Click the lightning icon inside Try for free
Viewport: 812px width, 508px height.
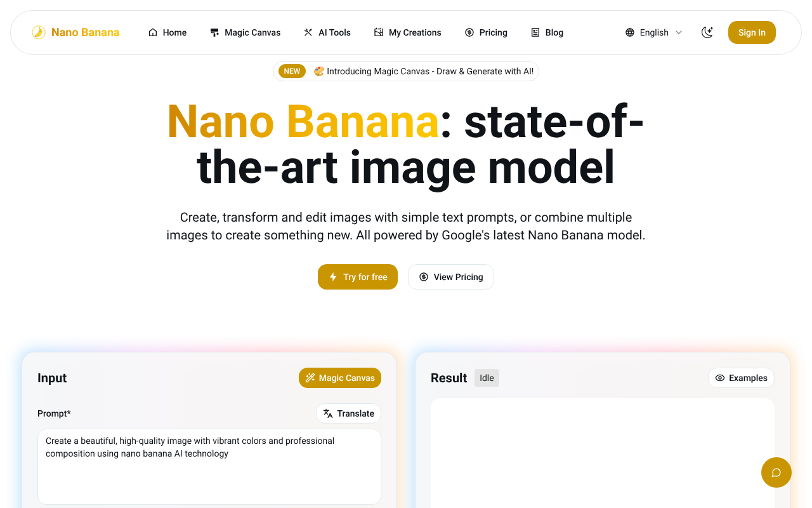coord(332,277)
